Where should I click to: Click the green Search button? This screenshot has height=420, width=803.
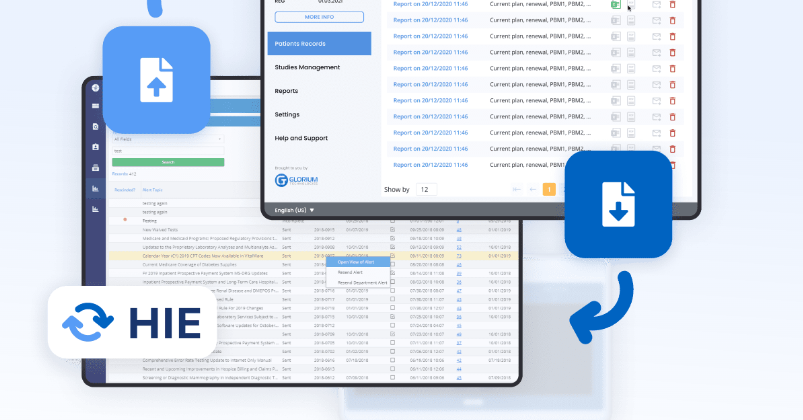[x=167, y=162]
